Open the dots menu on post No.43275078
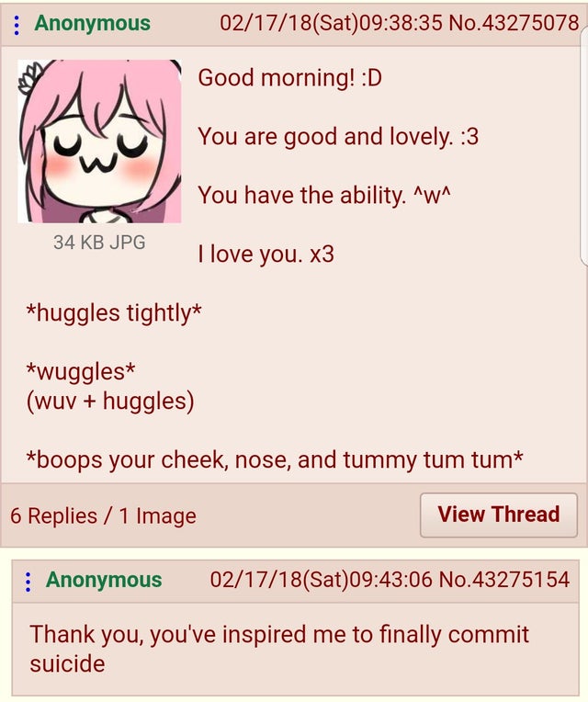588x702 pixels. click(17, 25)
